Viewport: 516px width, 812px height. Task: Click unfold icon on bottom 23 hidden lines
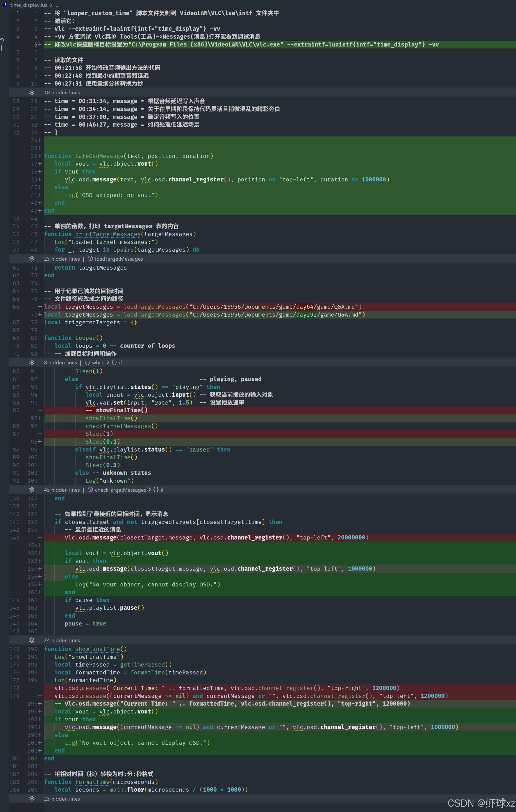32,799
